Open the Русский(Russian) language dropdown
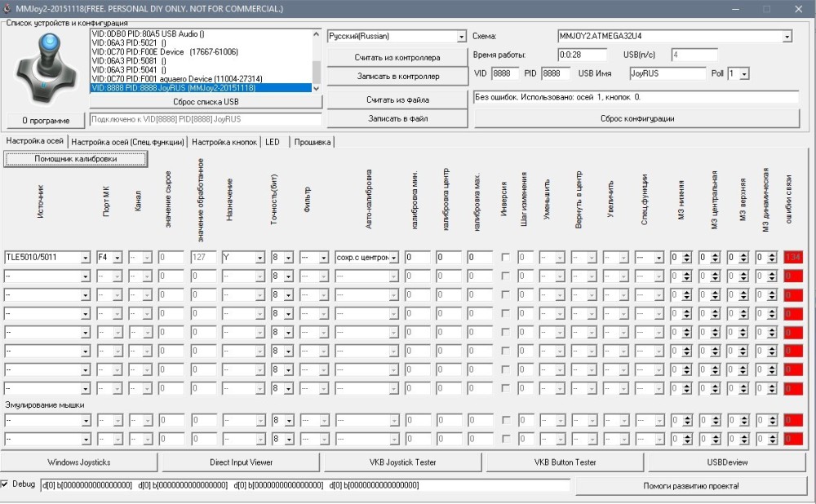The height and width of the screenshot is (504, 816). click(x=461, y=37)
